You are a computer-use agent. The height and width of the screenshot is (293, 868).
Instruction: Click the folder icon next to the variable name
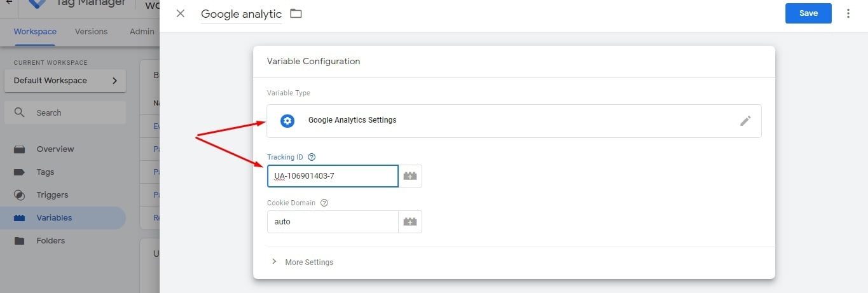(296, 13)
